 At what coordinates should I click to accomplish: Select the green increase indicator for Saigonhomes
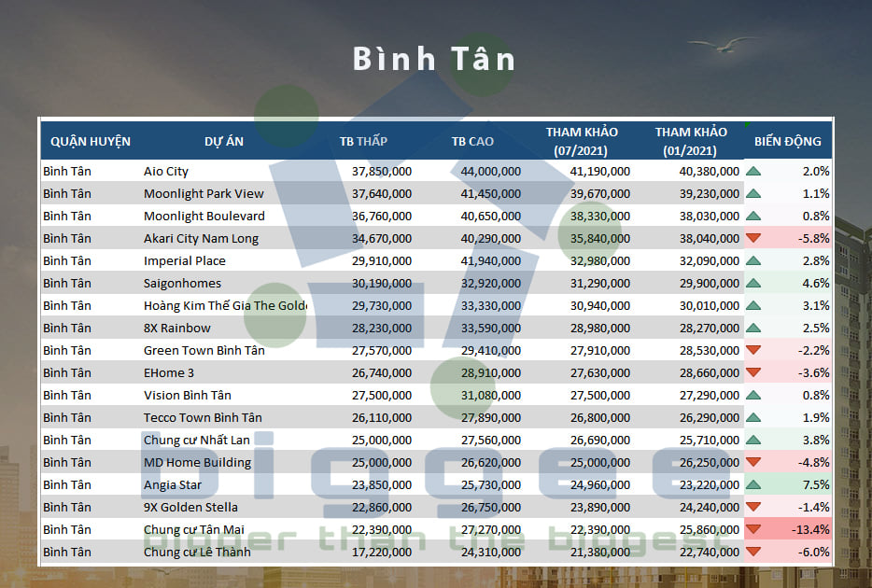(x=752, y=283)
